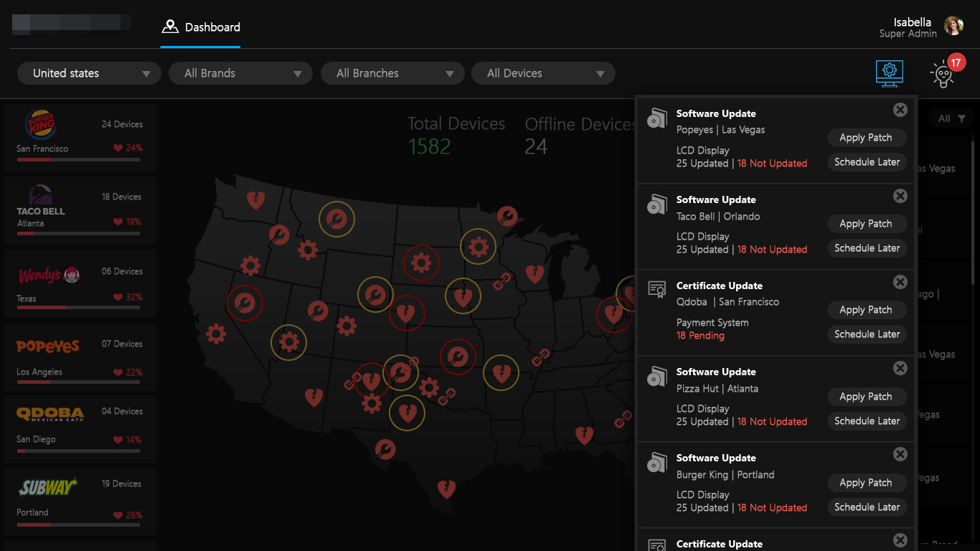The image size is (980, 551).
Task: Schedule Later for Pizza Hut Atlanta update
Action: [x=867, y=421]
